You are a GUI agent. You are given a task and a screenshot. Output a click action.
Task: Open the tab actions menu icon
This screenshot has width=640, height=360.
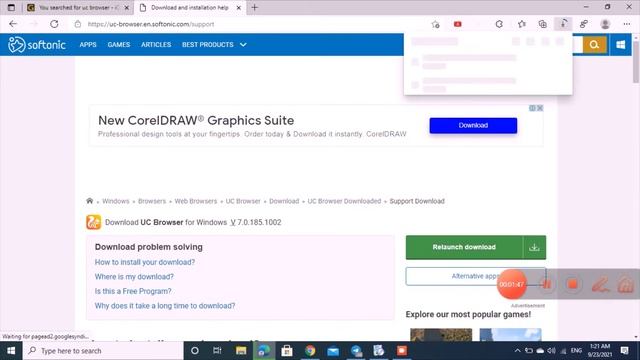(11, 7)
